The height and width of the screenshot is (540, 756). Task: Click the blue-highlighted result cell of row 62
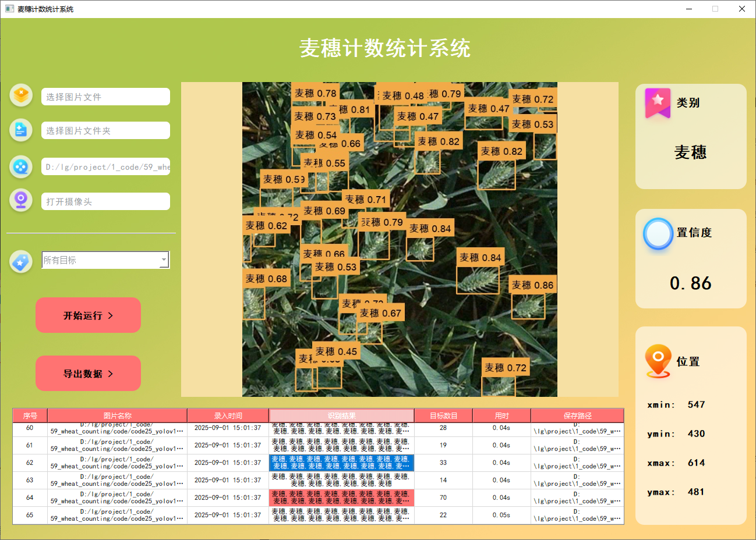(x=341, y=463)
